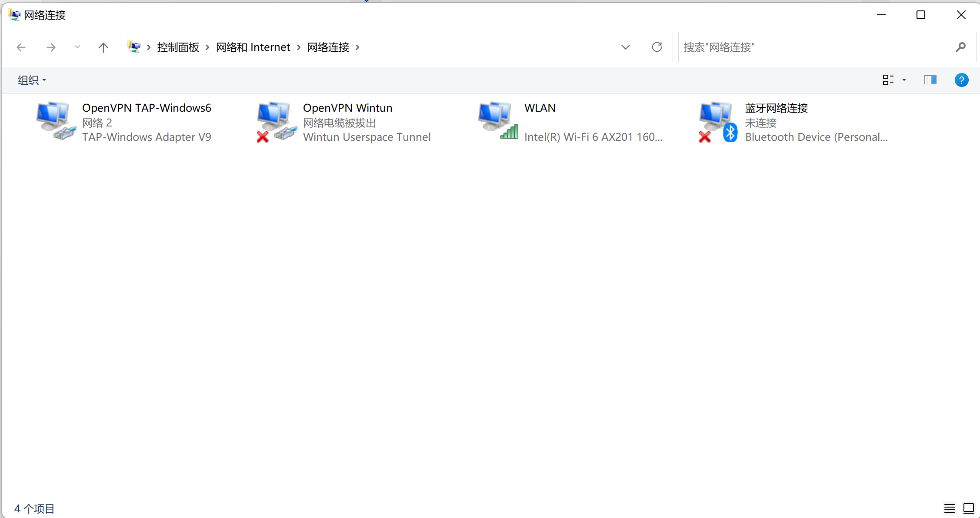Switch to large icons view in status bar
The image size is (980, 518).
click(x=969, y=508)
